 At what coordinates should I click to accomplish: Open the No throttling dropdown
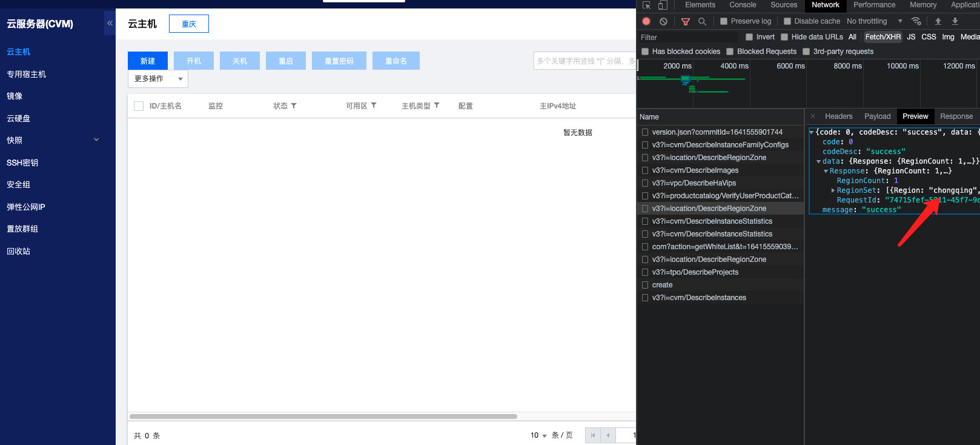coord(874,21)
